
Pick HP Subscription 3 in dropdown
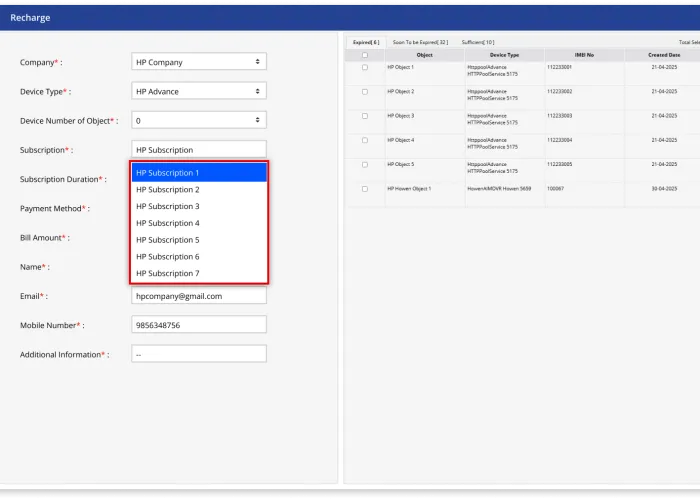coord(199,206)
